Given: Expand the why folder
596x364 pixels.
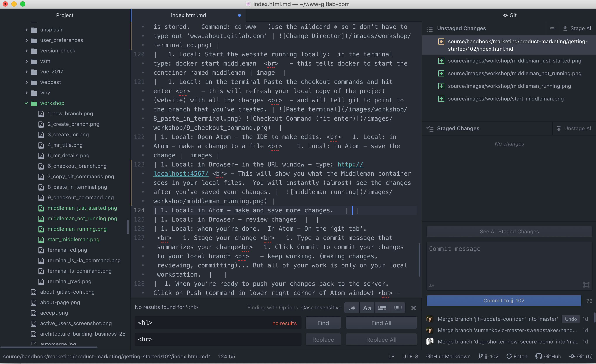Looking at the screenshot, I should pos(27,93).
